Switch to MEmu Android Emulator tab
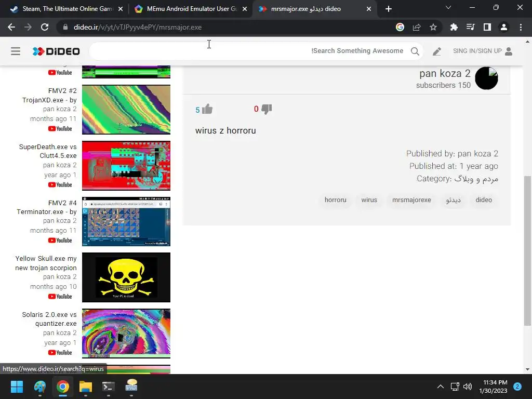This screenshot has width=532, height=399. (191, 9)
